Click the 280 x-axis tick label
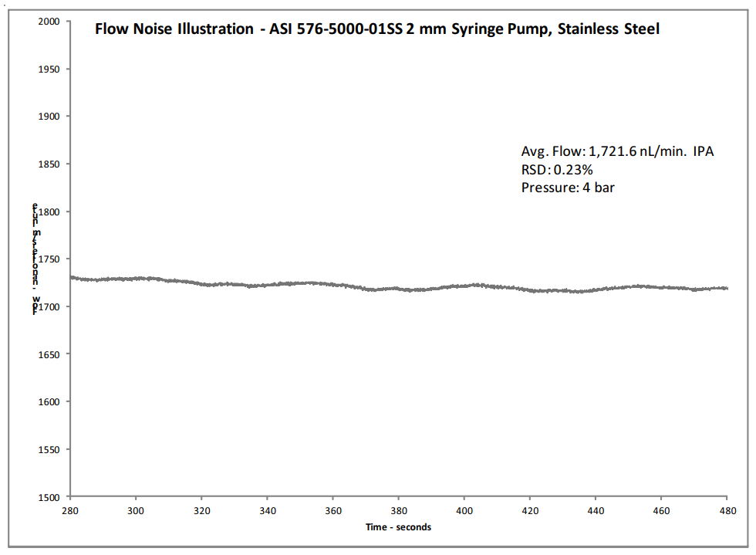This screenshot has width=756, height=555. [70, 510]
